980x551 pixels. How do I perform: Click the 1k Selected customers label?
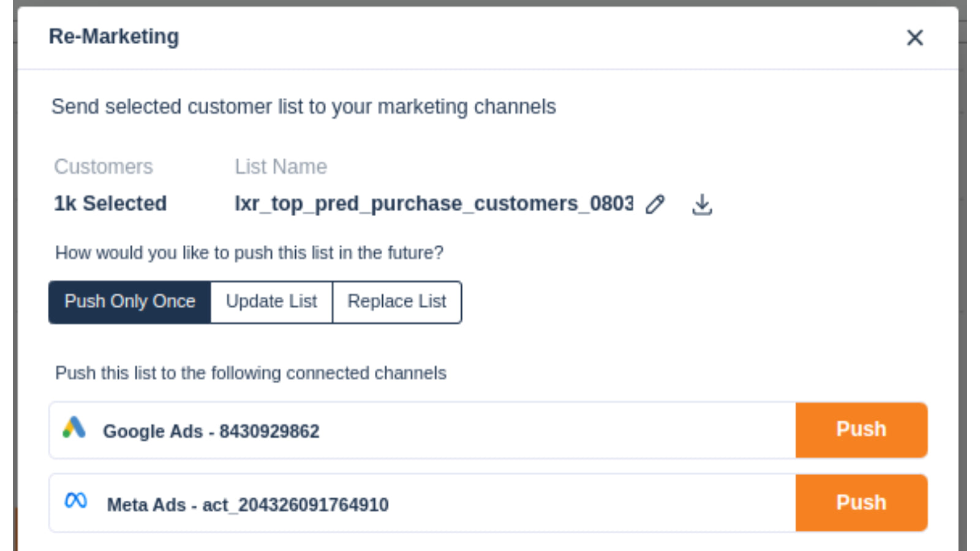pos(110,203)
